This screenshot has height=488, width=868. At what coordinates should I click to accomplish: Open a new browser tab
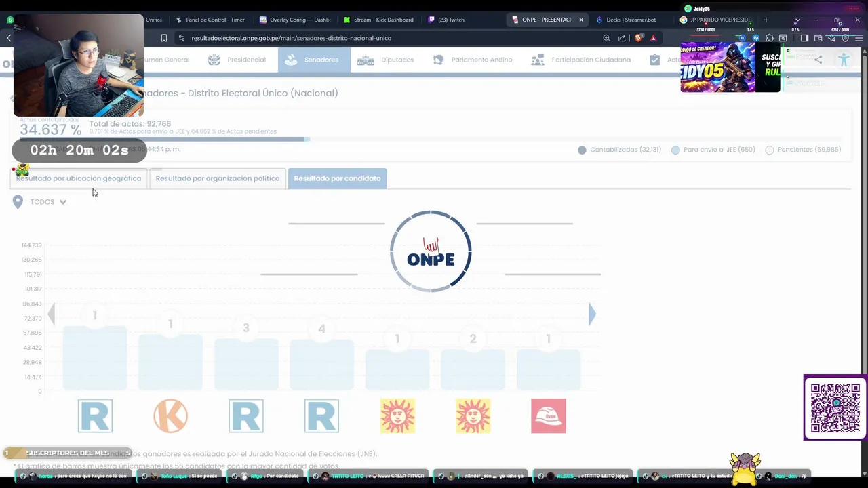766,20
